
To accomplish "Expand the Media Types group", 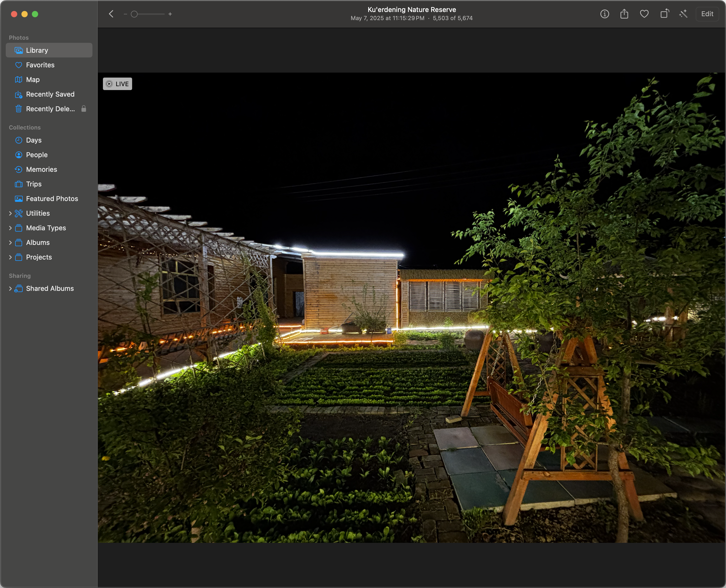I will point(10,228).
